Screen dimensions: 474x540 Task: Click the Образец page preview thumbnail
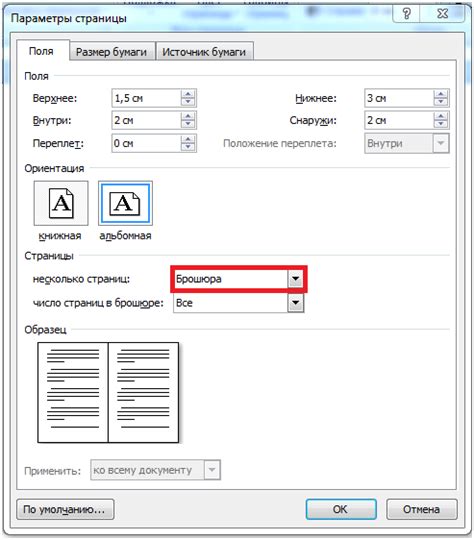pyautogui.click(x=108, y=392)
